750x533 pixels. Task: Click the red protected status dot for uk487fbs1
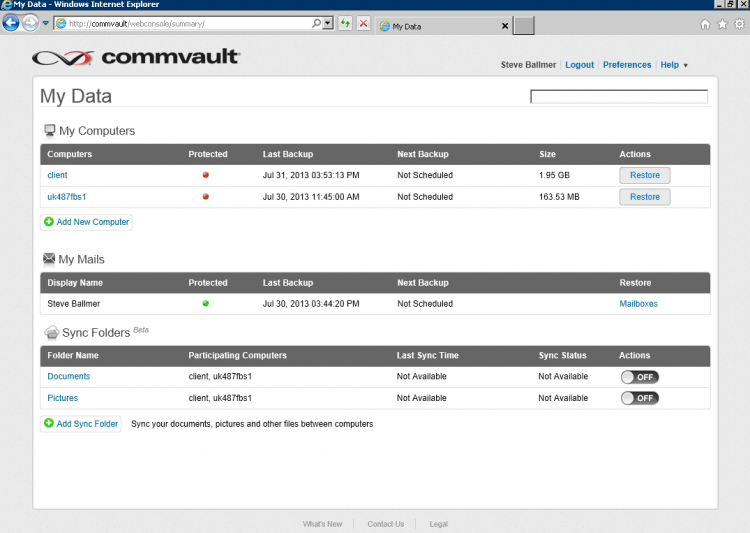point(206,197)
